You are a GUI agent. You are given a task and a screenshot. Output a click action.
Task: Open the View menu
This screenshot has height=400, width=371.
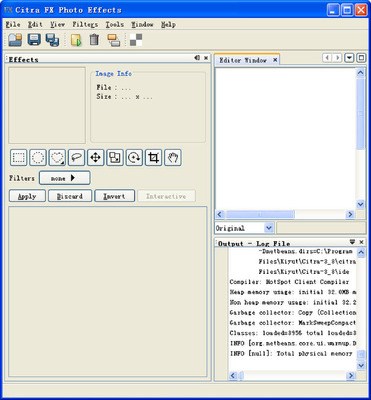[x=57, y=25]
